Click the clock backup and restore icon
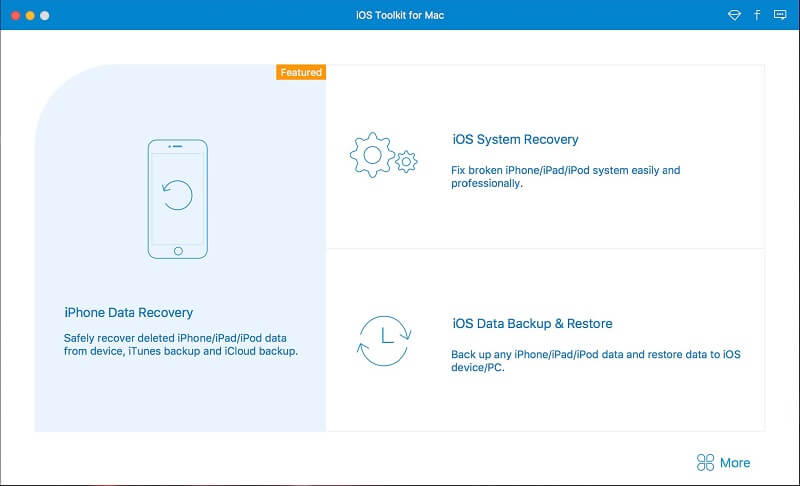This screenshot has height=486, width=800. (384, 341)
